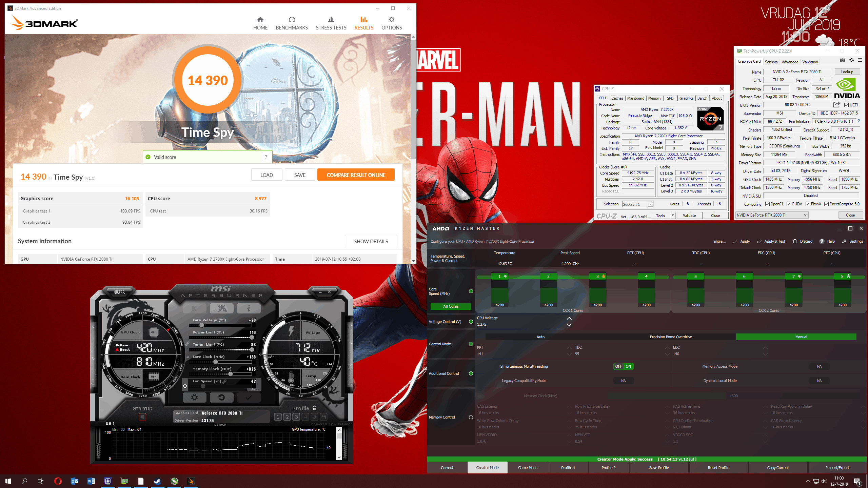The height and width of the screenshot is (488, 868).
Task: Click GPU-Z refresh icon
Action: point(851,60)
